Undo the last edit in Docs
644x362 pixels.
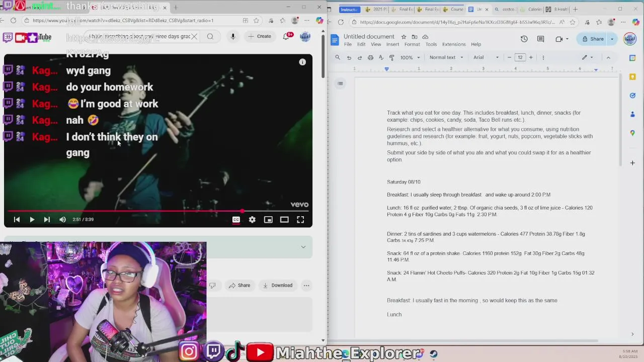(349, 58)
